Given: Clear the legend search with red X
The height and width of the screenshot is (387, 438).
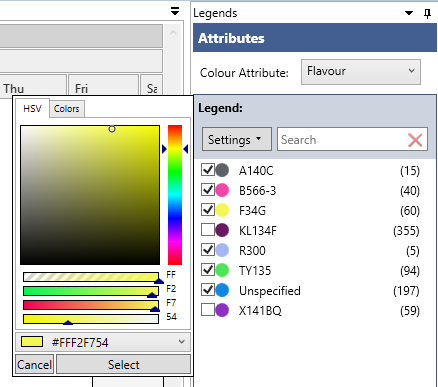Looking at the screenshot, I should pos(415,140).
